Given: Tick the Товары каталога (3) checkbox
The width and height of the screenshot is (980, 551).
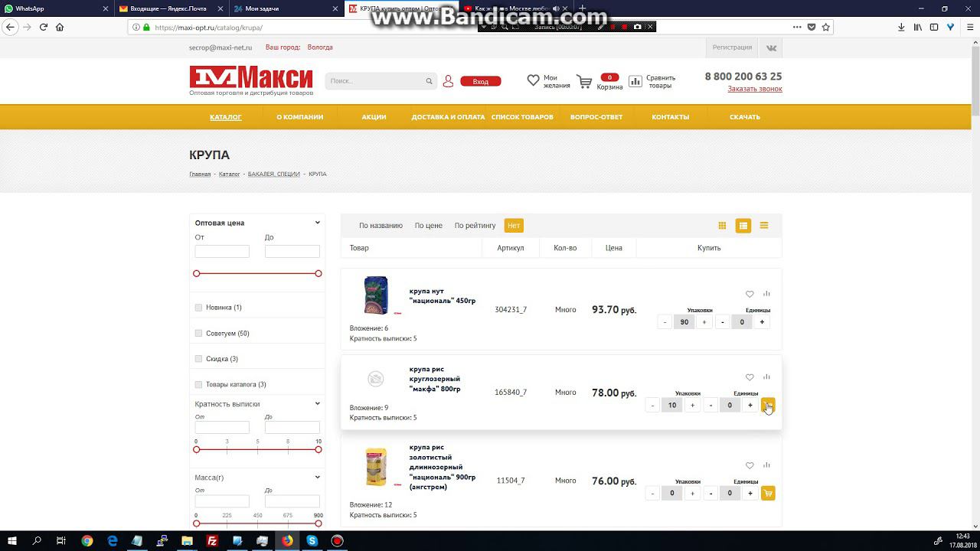Looking at the screenshot, I should point(198,385).
